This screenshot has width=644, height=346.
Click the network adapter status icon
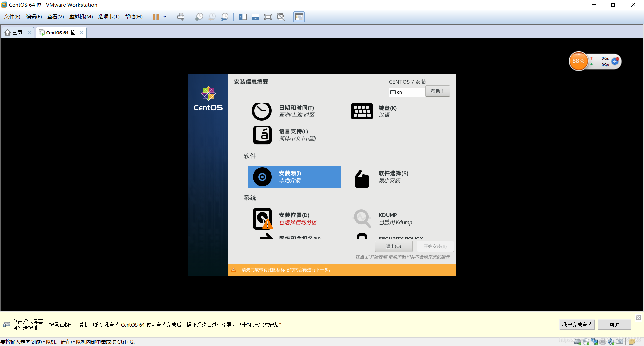pyautogui.click(x=594, y=342)
